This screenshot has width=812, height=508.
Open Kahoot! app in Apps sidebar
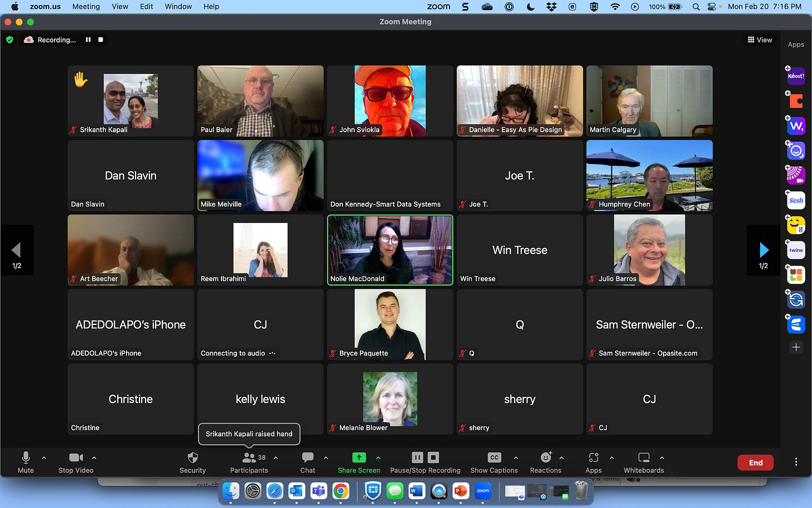(x=796, y=76)
